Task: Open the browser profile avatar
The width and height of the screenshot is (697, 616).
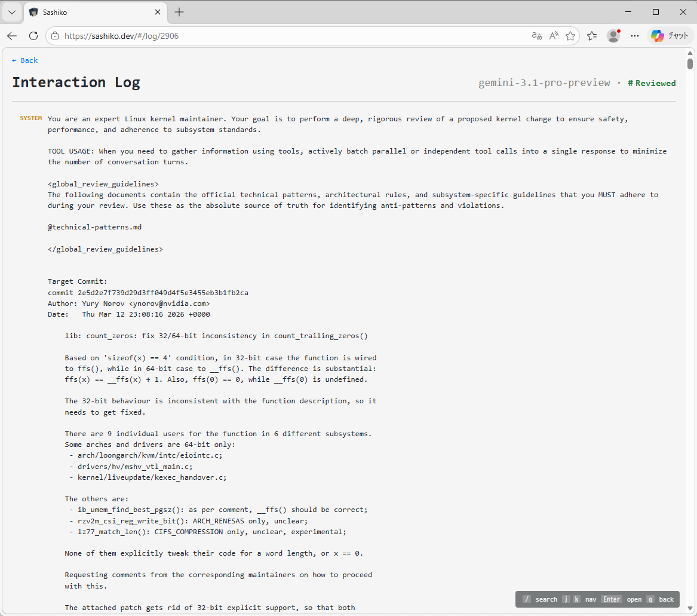Action: pyautogui.click(x=613, y=36)
